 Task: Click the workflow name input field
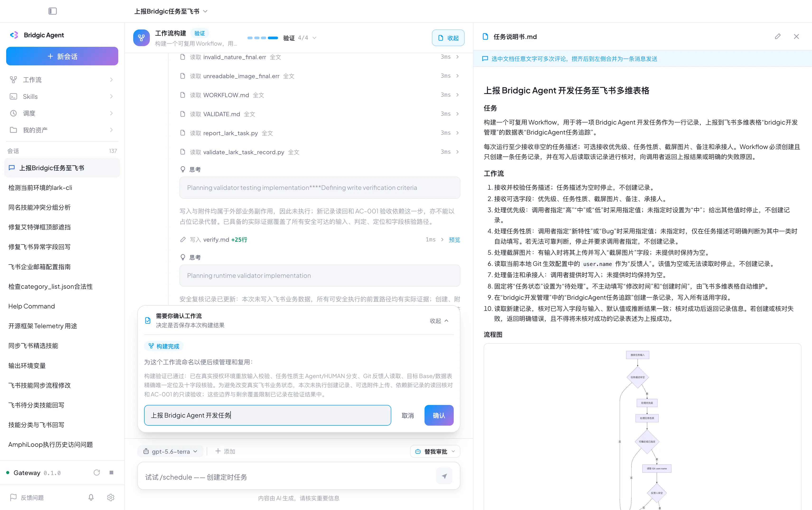tap(268, 415)
